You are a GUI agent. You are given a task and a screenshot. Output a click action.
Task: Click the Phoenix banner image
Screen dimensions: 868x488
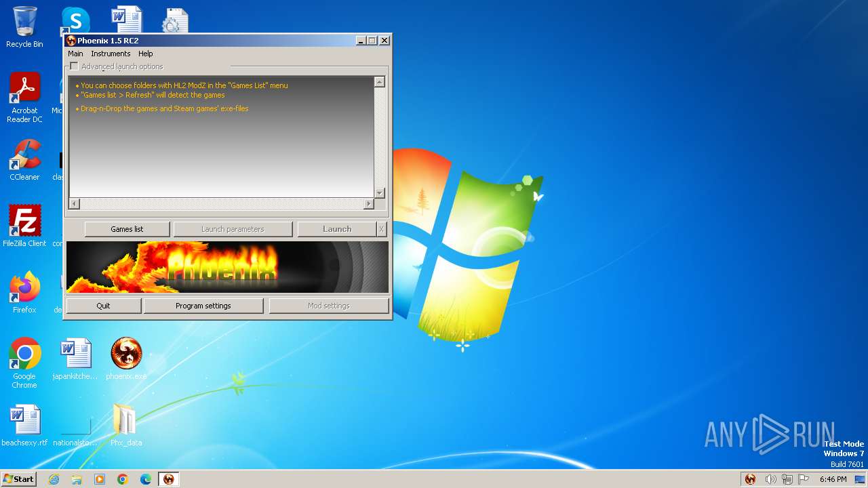point(227,267)
